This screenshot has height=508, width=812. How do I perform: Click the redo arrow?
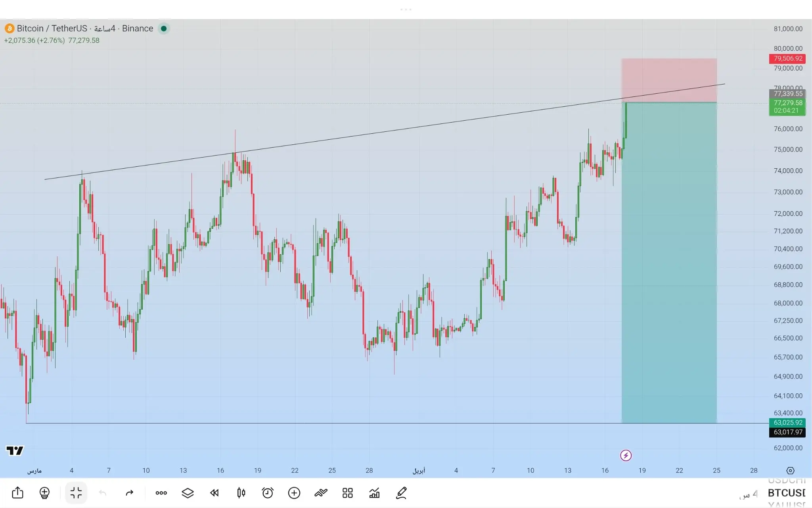tap(129, 493)
